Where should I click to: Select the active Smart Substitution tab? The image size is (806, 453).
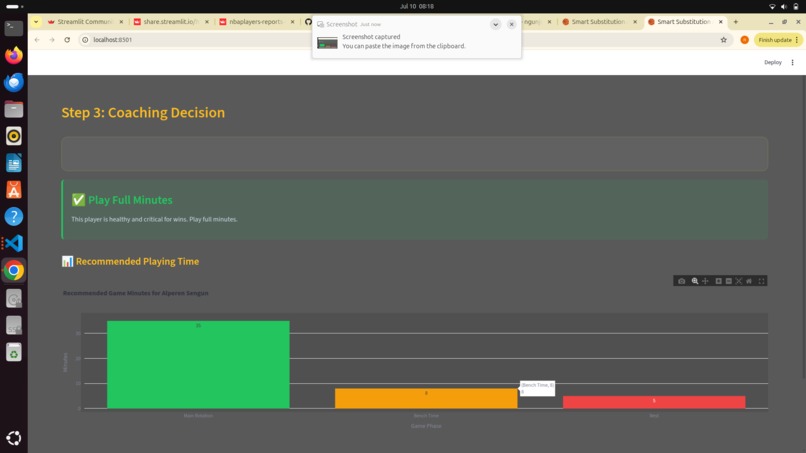pyautogui.click(x=685, y=22)
